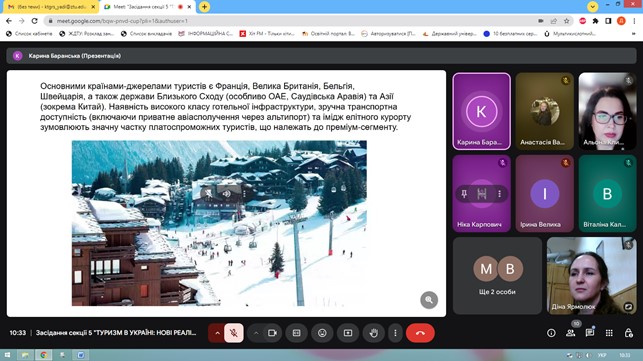Open ІНФОРМАЦІЙНА С... bookmark

tap(205, 34)
